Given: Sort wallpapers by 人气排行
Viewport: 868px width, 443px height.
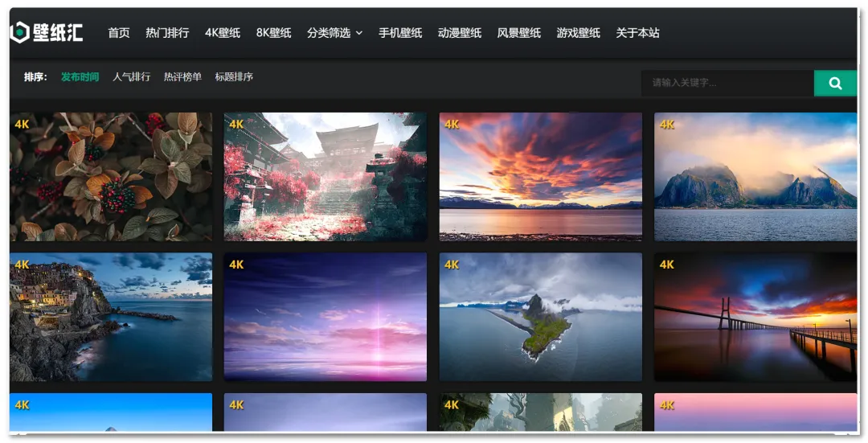Looking at the screenshot, I should (x=131, y=77).
